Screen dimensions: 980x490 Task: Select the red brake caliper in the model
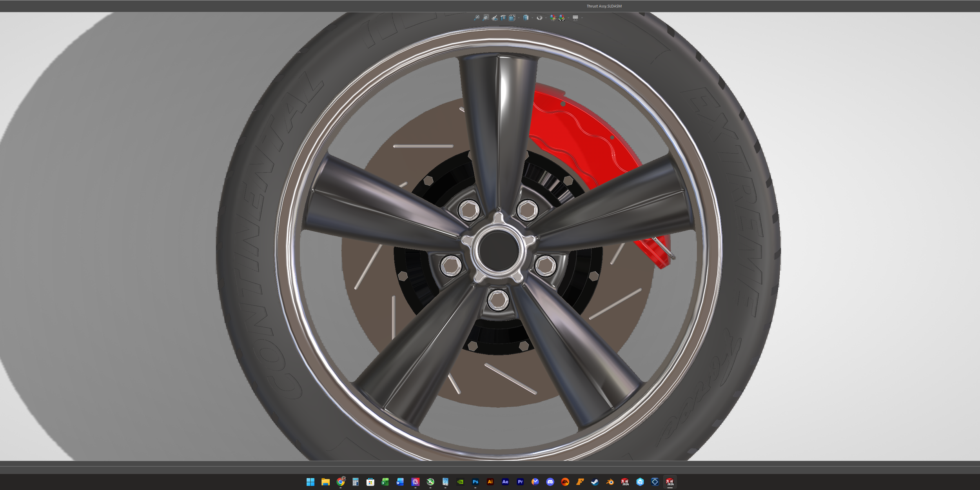coord(580,137)
